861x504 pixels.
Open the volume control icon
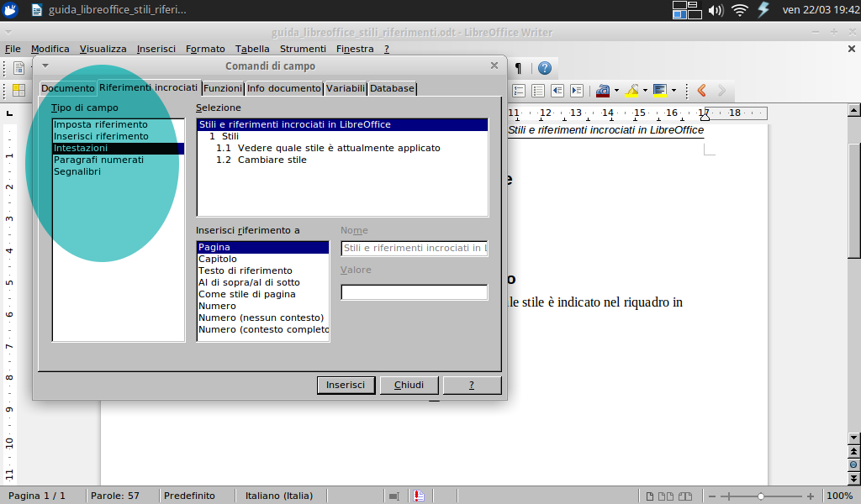click(716, 10)
